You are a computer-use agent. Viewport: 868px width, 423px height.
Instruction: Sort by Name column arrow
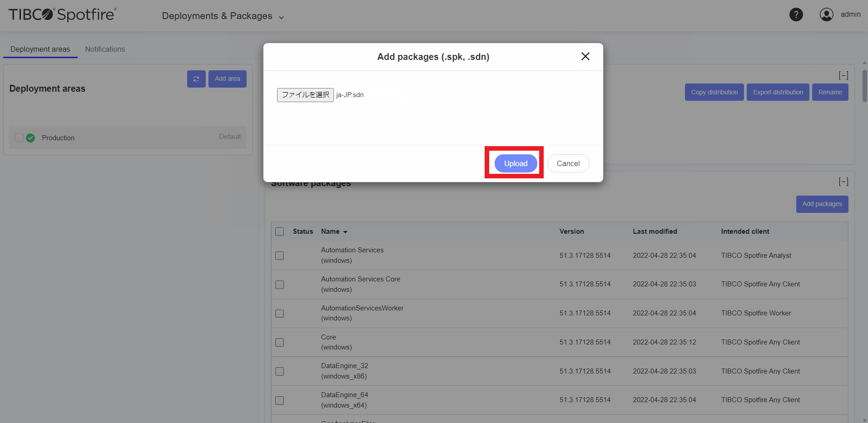[x=345, y=232]
